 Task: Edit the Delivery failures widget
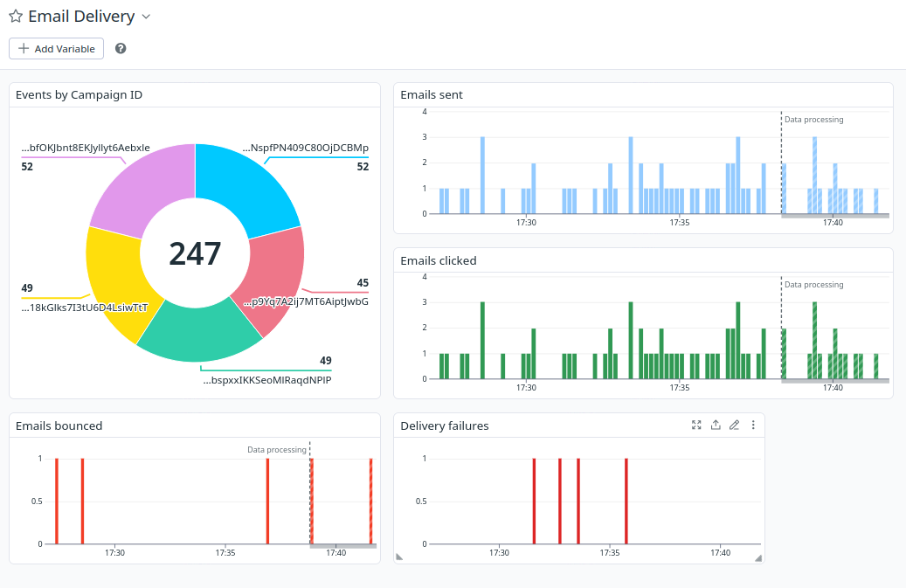click(735, 425)
